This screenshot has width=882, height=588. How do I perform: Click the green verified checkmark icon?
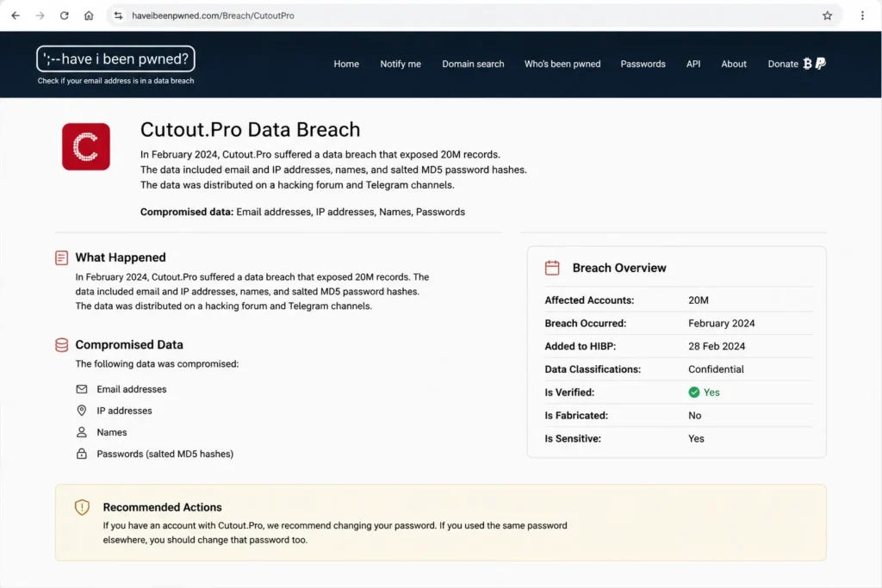coord(694,393)
